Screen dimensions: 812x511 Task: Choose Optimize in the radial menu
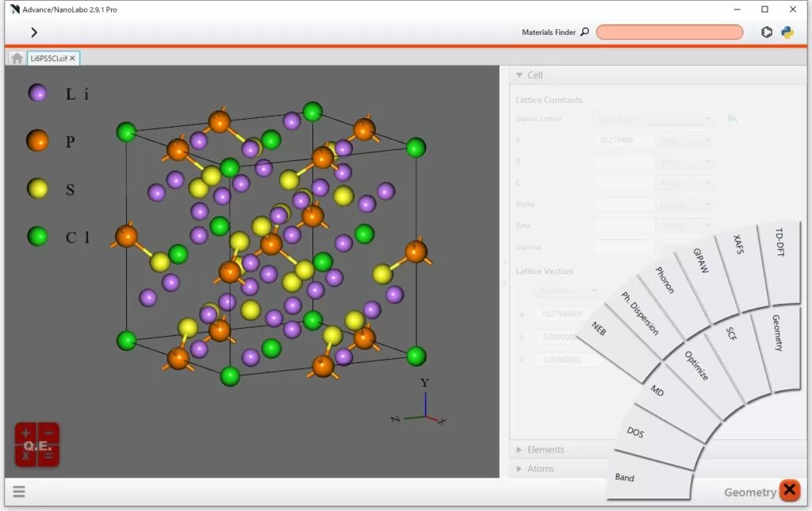[696, 366]
